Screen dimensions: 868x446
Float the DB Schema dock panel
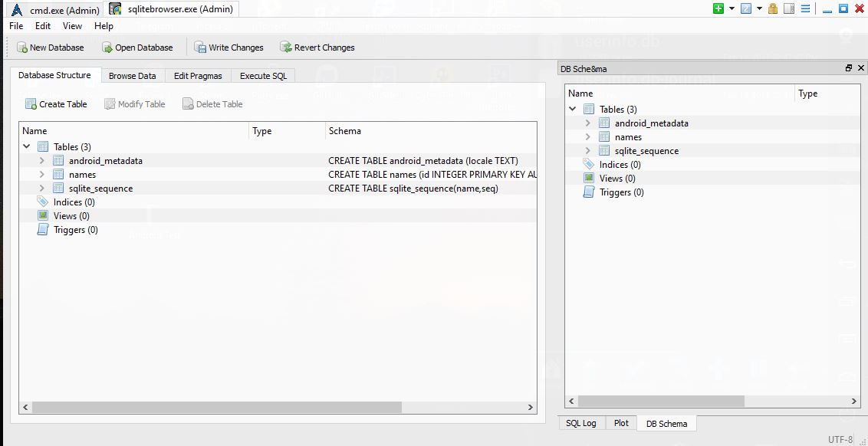click(848, 68)
